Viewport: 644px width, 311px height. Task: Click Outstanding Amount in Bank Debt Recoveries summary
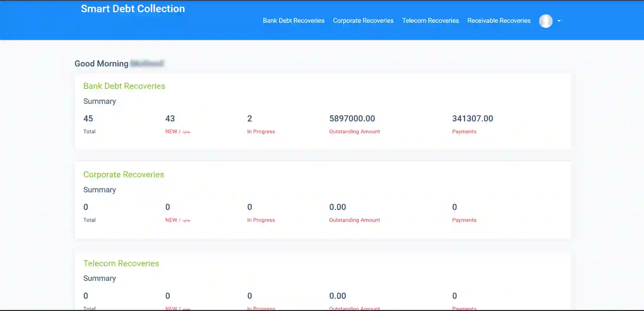[354, 132]
